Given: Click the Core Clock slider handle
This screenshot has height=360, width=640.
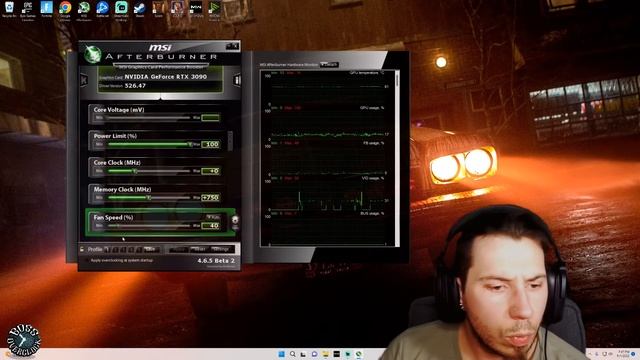Looking at the screenshot, I should tap(135, 171).
